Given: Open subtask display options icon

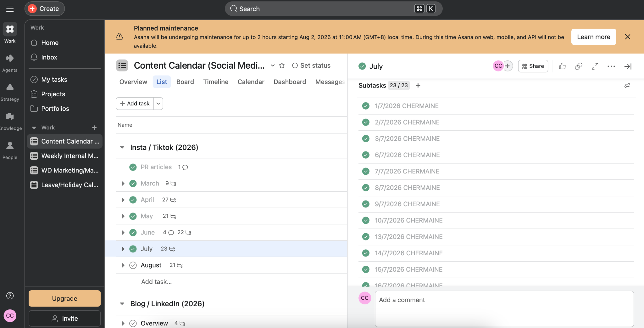Looking at the screenshot, I should [627, 85].
